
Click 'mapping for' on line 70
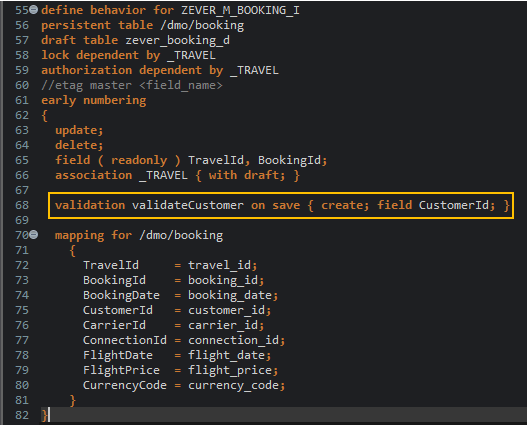(93, 235)
